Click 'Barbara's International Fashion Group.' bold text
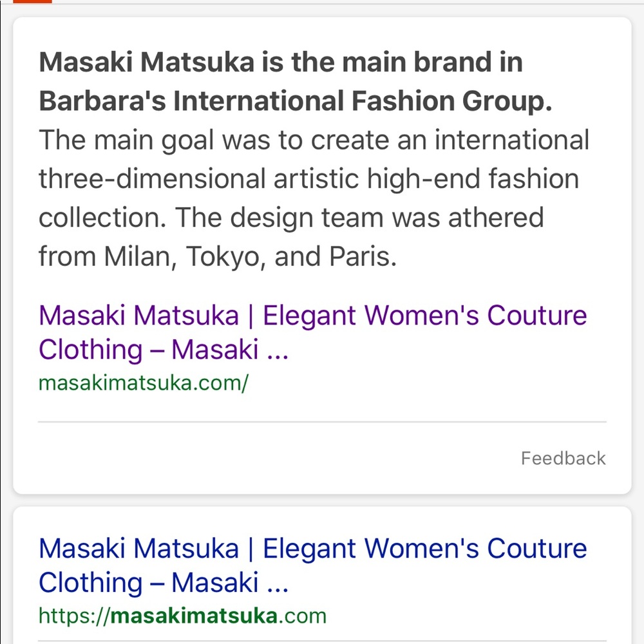 296,101
